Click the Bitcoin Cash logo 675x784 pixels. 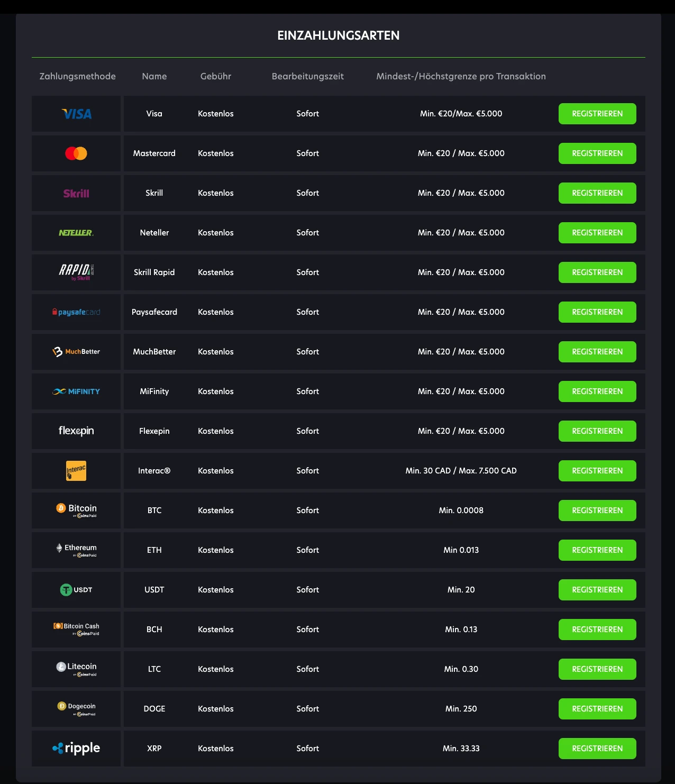(x=76, y=630)
